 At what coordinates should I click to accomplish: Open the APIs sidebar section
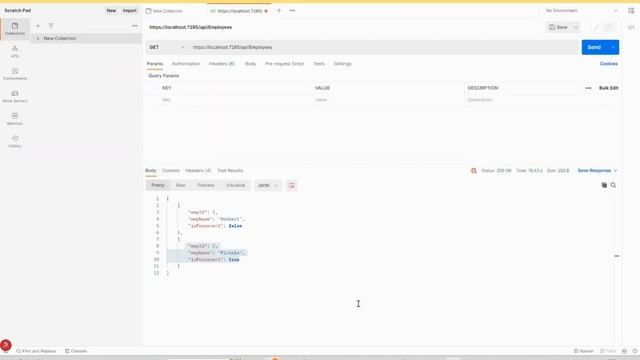[15, 51]
